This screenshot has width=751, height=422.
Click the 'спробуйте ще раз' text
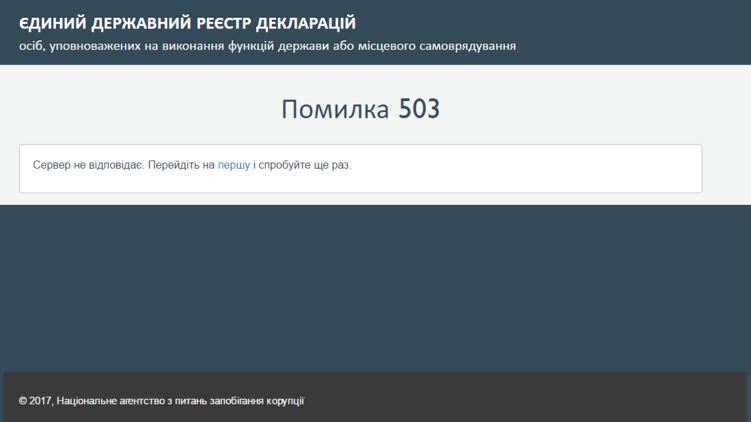(x=305, y=165)
